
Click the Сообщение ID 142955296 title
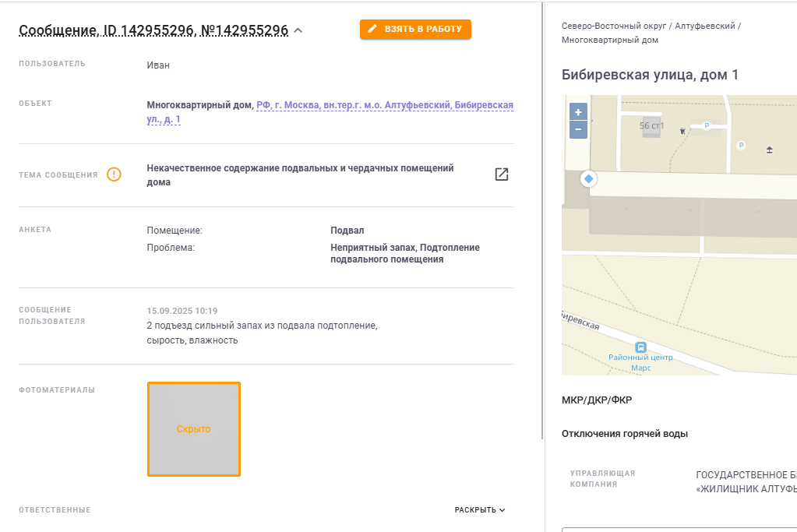click(153, 30)
